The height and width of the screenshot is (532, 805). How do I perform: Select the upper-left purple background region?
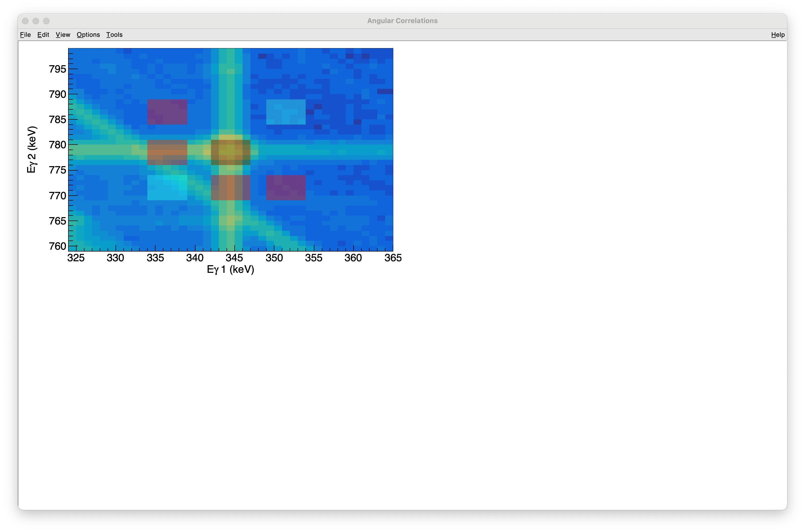pyautogui.click(x=167, y=112)
